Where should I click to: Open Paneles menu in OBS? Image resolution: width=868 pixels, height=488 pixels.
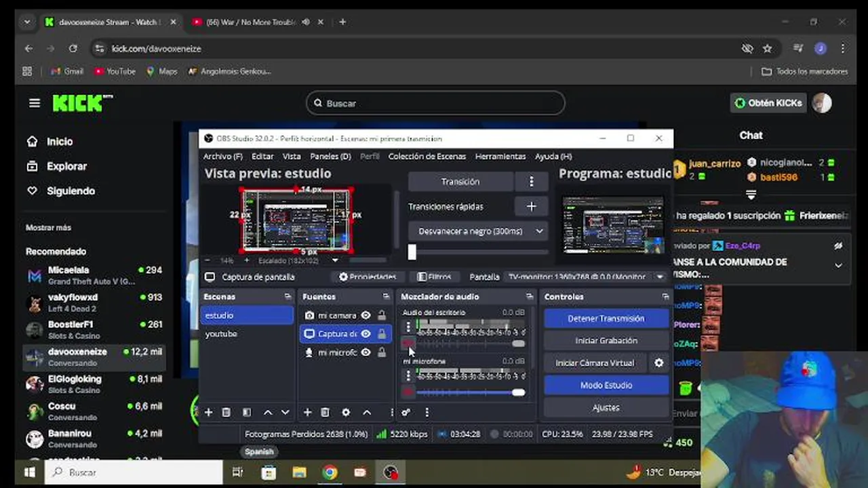click(330, 157)
